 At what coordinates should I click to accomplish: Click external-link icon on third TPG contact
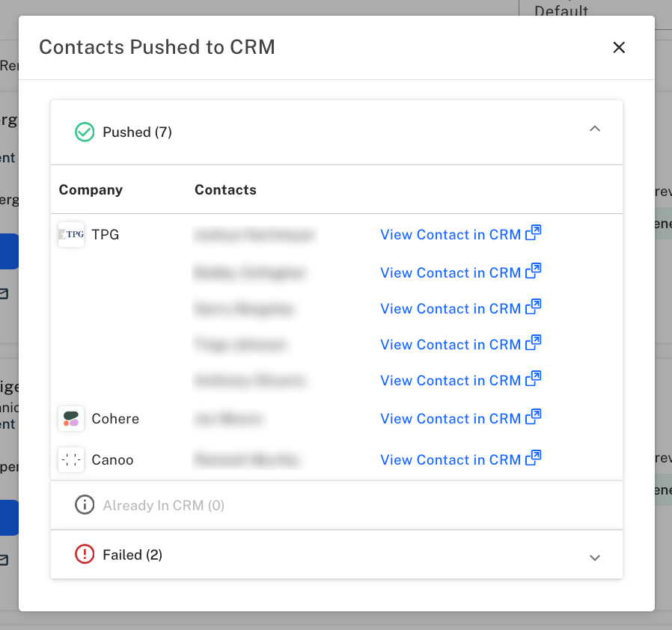click(534, 307)
